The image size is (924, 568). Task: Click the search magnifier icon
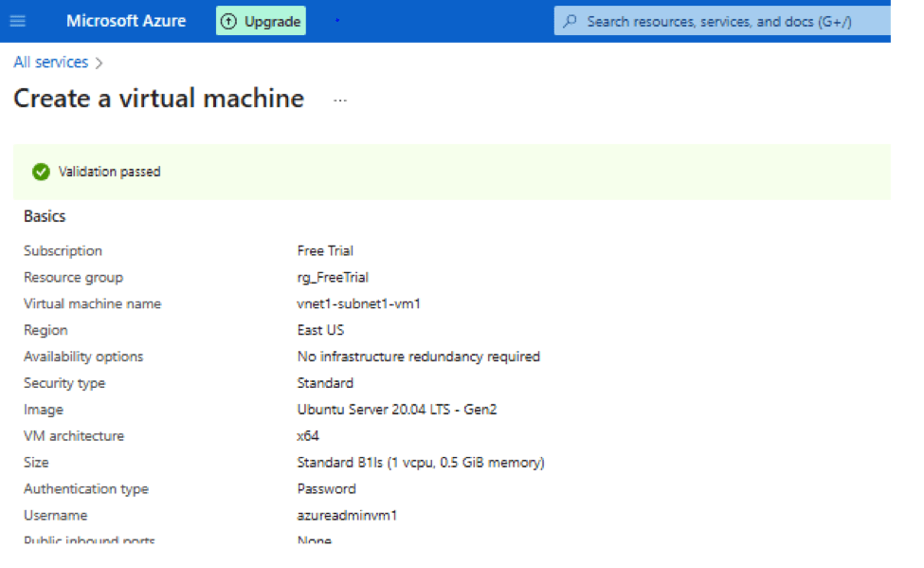pos(570,21)
